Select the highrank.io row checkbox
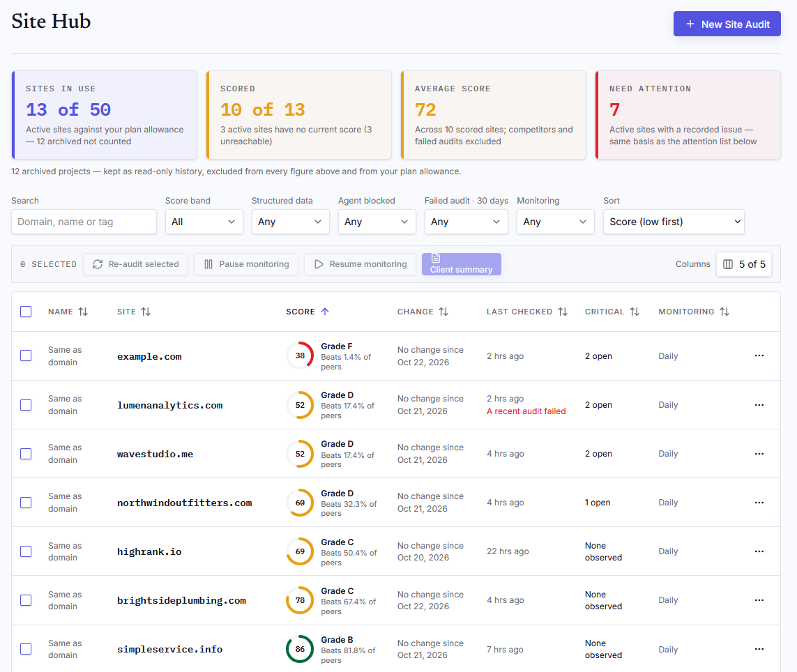Image resolution: width=797 pixels, height=672 pixels. click(26, 551)
